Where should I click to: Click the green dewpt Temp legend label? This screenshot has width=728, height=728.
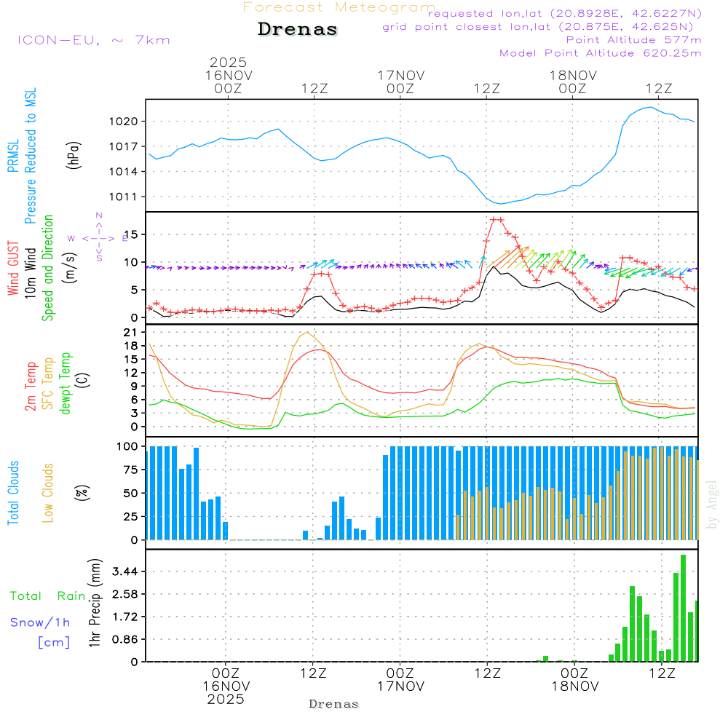(66, 384)
